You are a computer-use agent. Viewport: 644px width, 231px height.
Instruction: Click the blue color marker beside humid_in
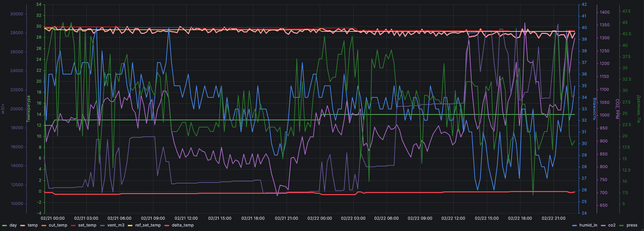[x=574, y=226]
